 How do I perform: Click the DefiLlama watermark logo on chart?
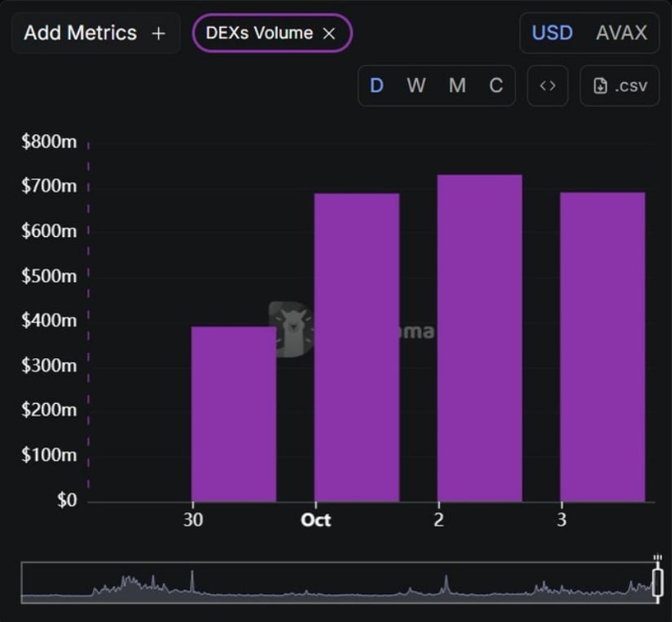(291, 330)
